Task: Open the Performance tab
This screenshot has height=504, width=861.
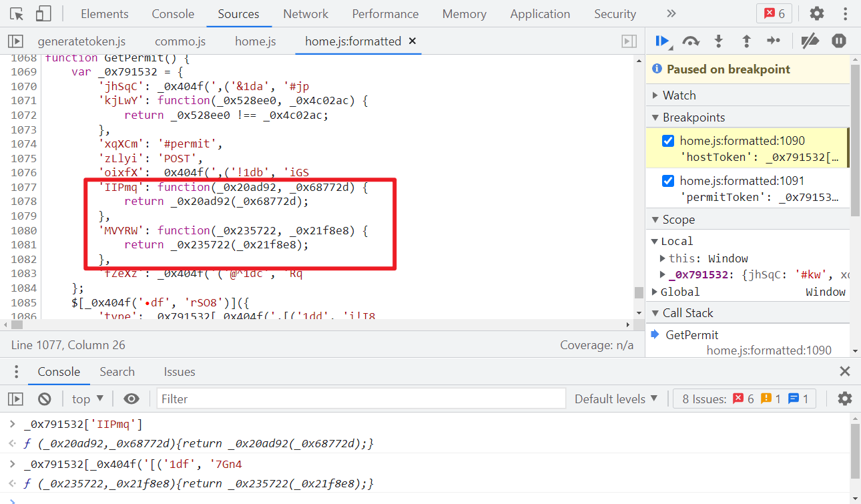Action: click(385, 14)
